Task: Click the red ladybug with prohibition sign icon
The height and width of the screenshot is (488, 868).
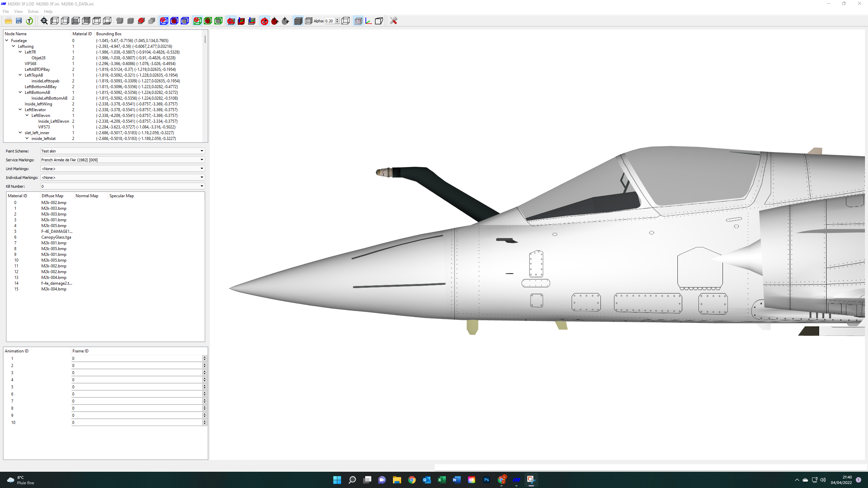Action: tap(264, 21)
